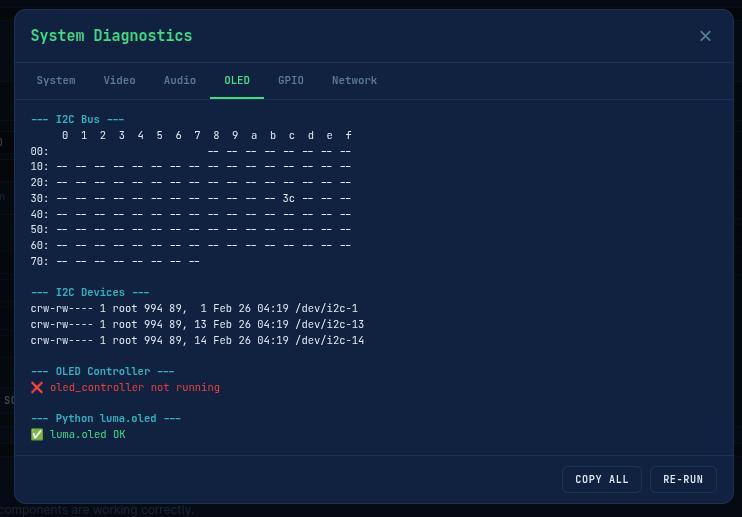Click the /dev/i2c-14 device entry
Viewport: 742px width, 517px height.
[197, 341]
